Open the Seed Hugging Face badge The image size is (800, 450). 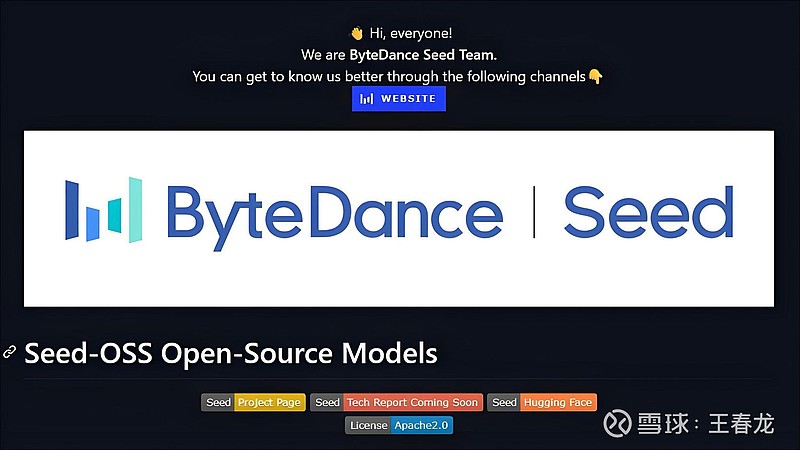tap(542, 402)
